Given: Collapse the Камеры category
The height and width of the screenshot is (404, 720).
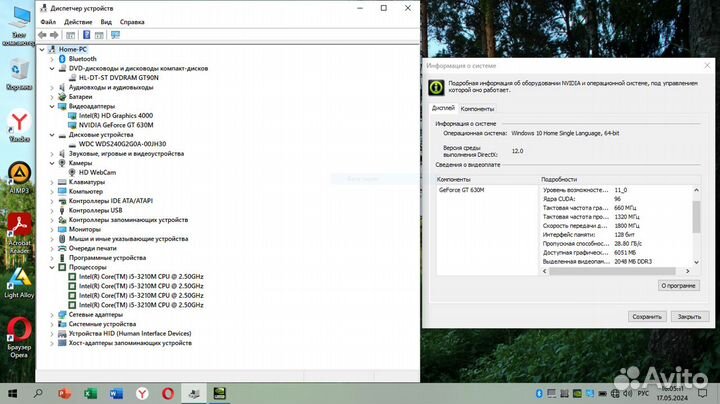Looking at the screenshot, I should 52,163.
